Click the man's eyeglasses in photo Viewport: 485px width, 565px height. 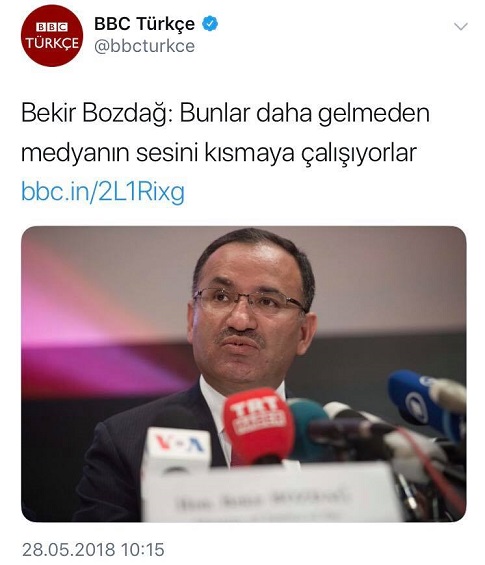coord(249,300)
